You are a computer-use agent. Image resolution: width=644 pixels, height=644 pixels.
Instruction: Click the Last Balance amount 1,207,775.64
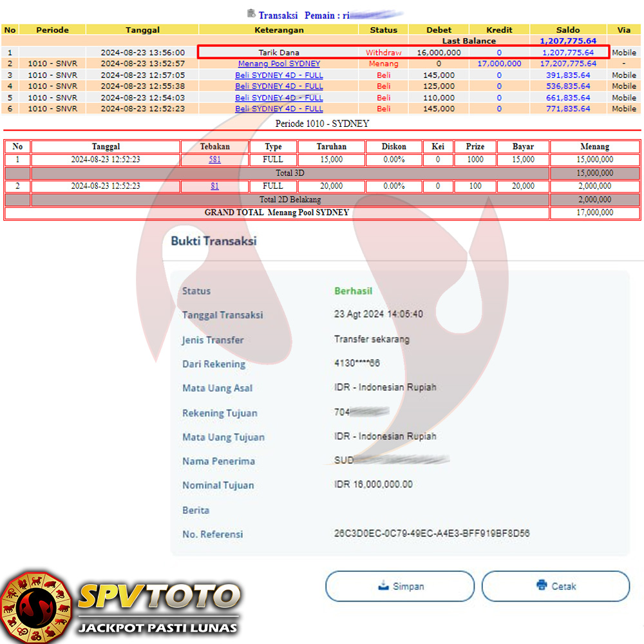568,41
